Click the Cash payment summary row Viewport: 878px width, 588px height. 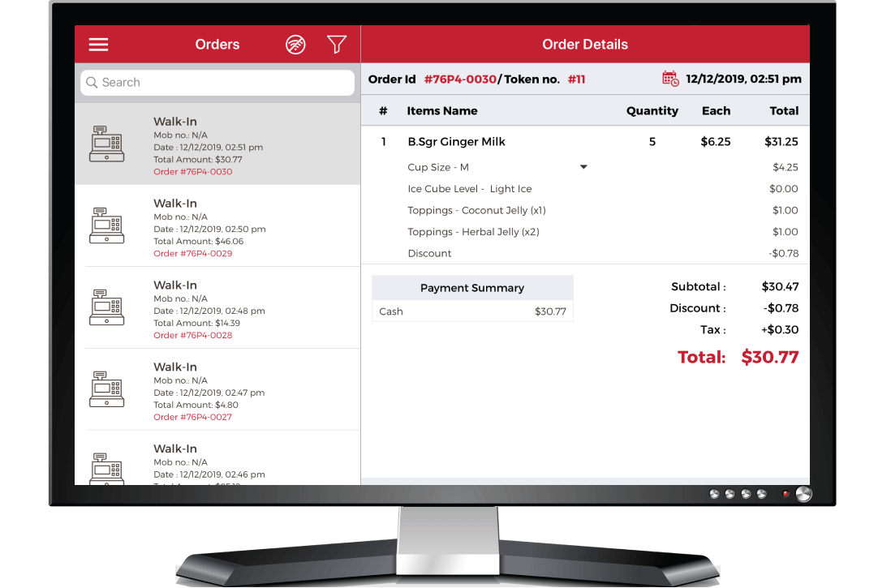click(472, 311)
